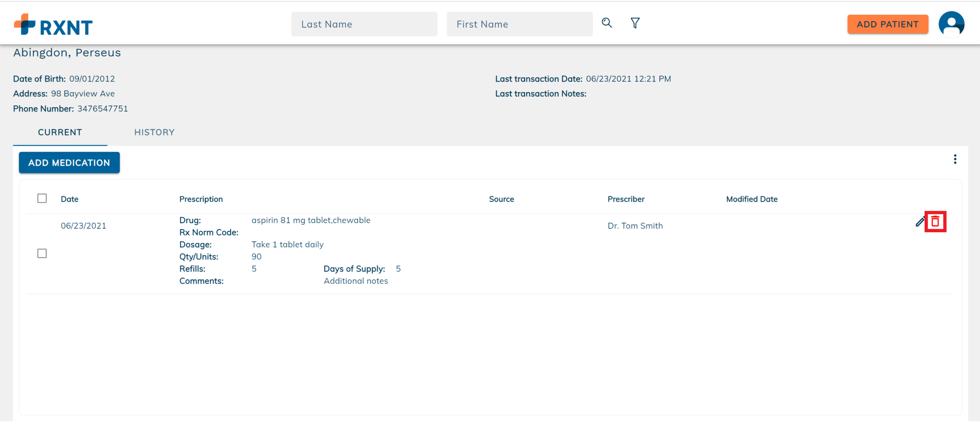
Task: Click the ADD MEDICATION button
Action: (x=69, y=163)
